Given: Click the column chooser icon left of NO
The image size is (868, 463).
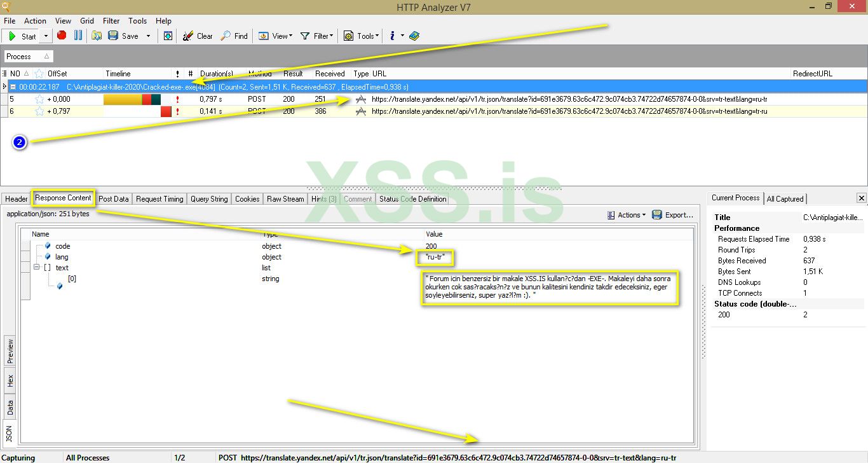Looking at the screenshot, I should [x=4, y=74].
